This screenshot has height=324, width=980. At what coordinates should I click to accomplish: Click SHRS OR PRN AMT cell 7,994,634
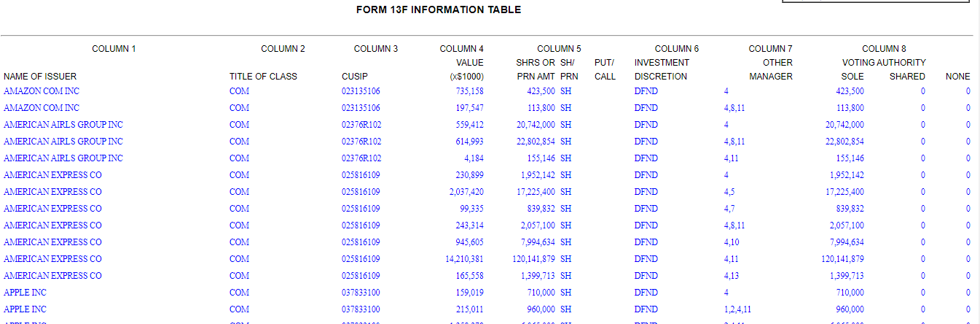click(x=538, y=242)
